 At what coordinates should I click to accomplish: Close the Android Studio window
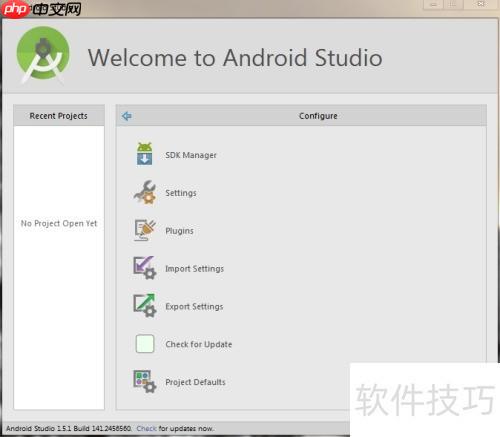click(x=480, y=4)
